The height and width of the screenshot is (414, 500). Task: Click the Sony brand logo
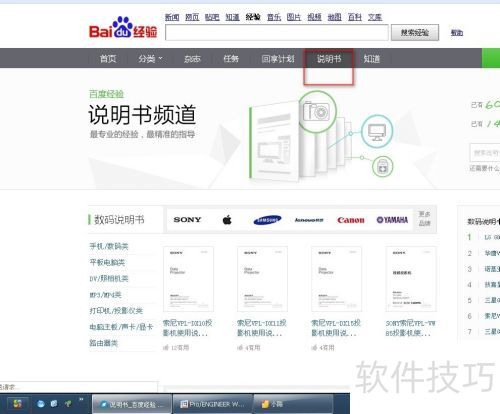pos(187,220)
